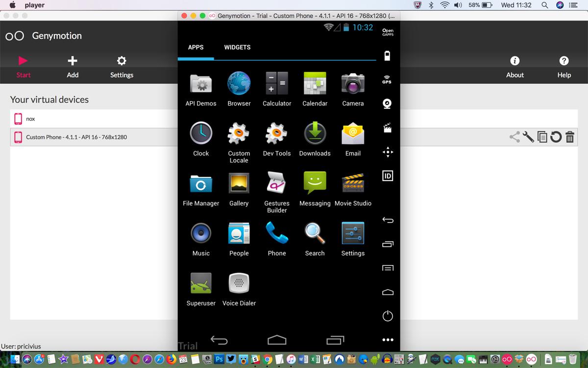This screenshot has width=588, height=368.
Task: Open the Superuser app
Action: [x=201, y=284]
